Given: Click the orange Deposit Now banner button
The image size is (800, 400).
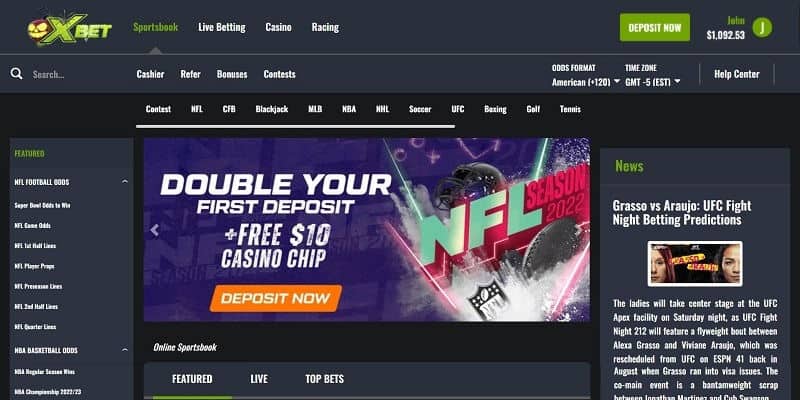Looking at the screenshot, I should (x=276, y=298).
